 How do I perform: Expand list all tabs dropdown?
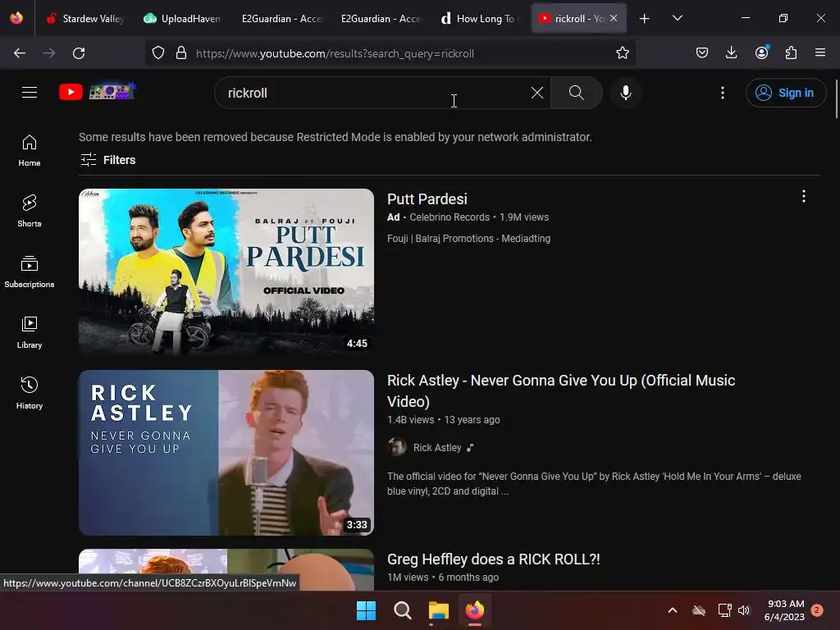tap(677, 19)
